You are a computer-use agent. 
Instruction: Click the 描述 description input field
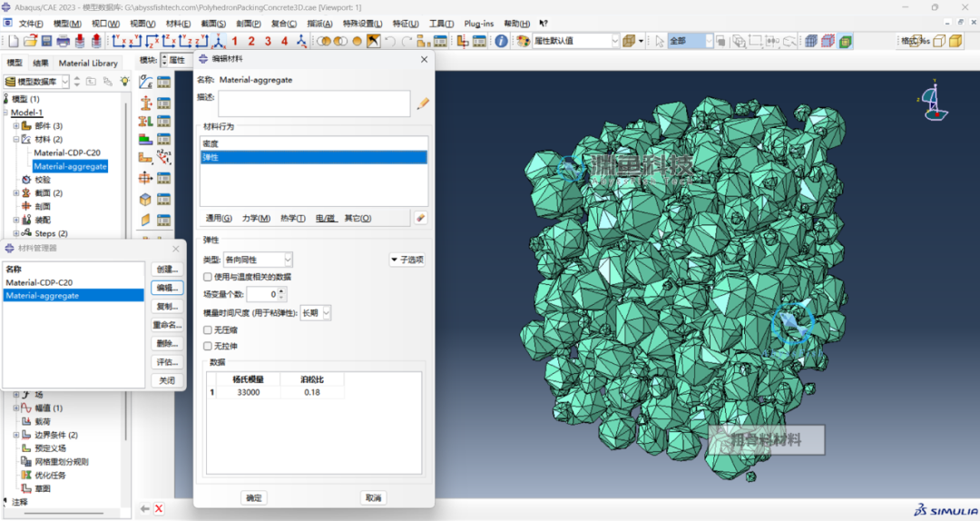point(314,103)
